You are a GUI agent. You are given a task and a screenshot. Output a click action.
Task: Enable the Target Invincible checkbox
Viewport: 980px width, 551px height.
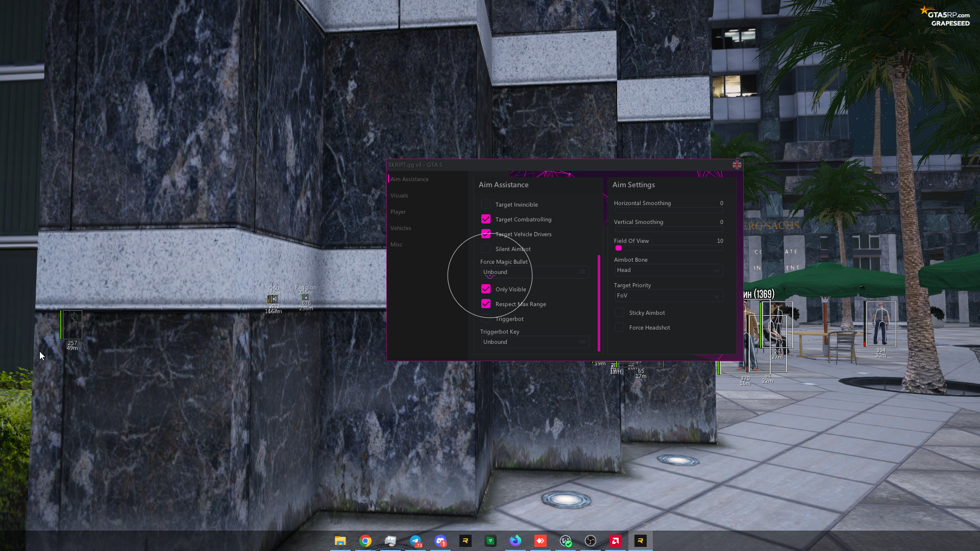486,205
